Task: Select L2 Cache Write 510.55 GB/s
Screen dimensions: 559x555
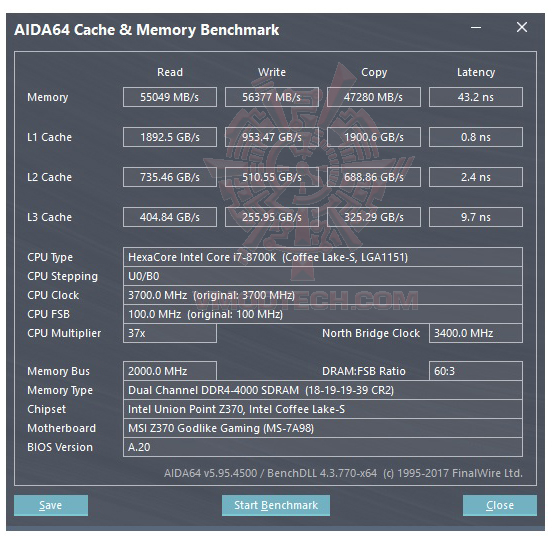Action: [272, 177]
